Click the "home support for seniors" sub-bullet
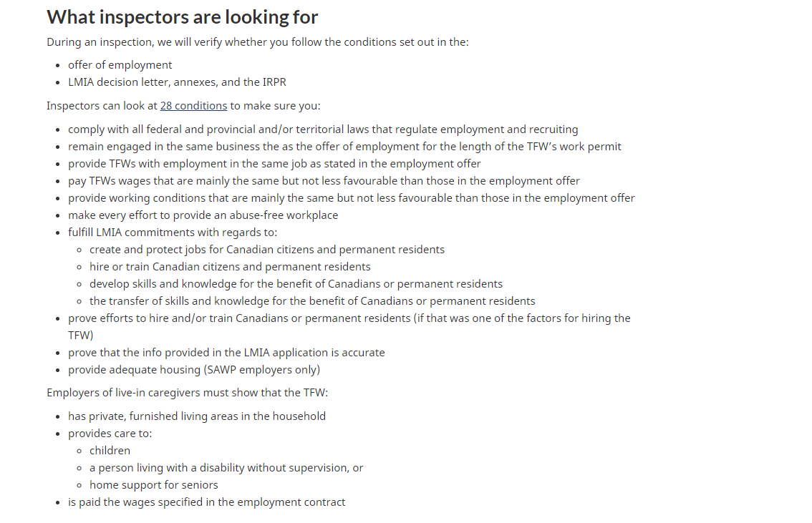This screenshot has height=523, width=812. tap(154, 485)
